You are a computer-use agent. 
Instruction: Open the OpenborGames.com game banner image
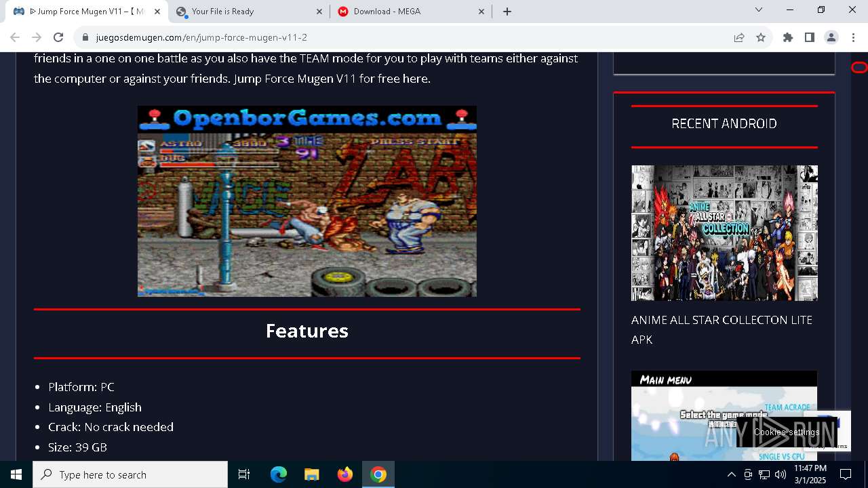tap(307, 201)
